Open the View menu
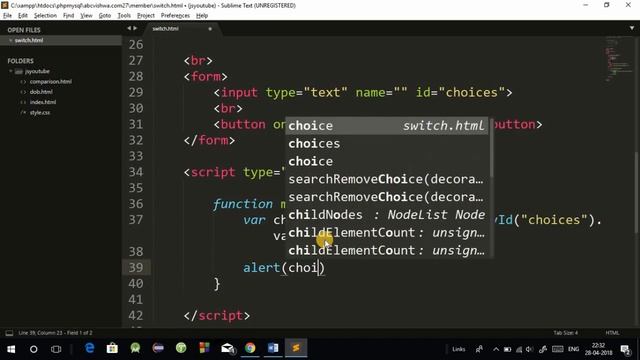The width and height of the screenshot is (640, 360). tap(86, 16)
